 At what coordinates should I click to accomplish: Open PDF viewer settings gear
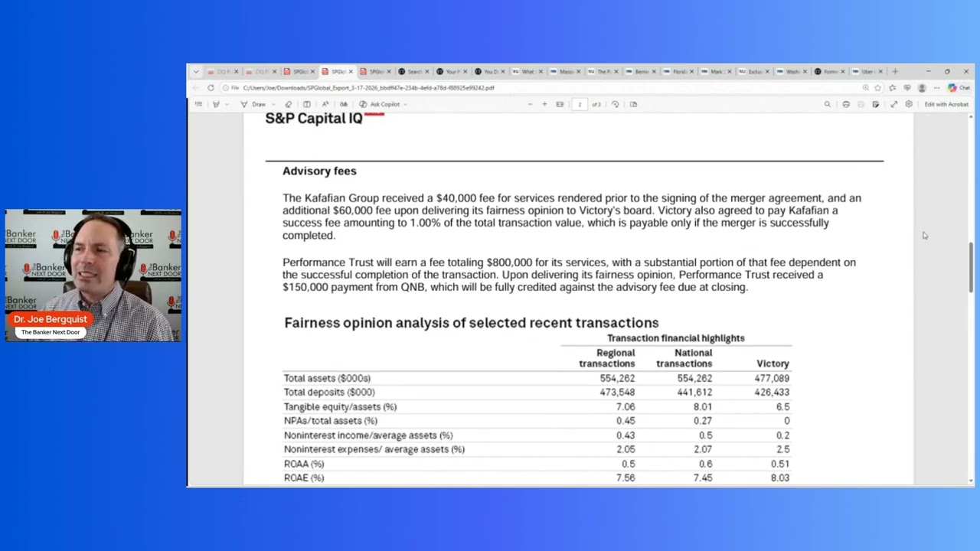coord(909,104)
